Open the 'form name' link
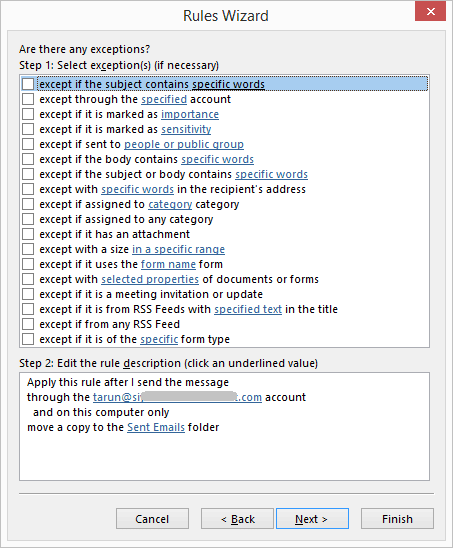The height and width of the screenshot is (548, 453). coord(168,264)
